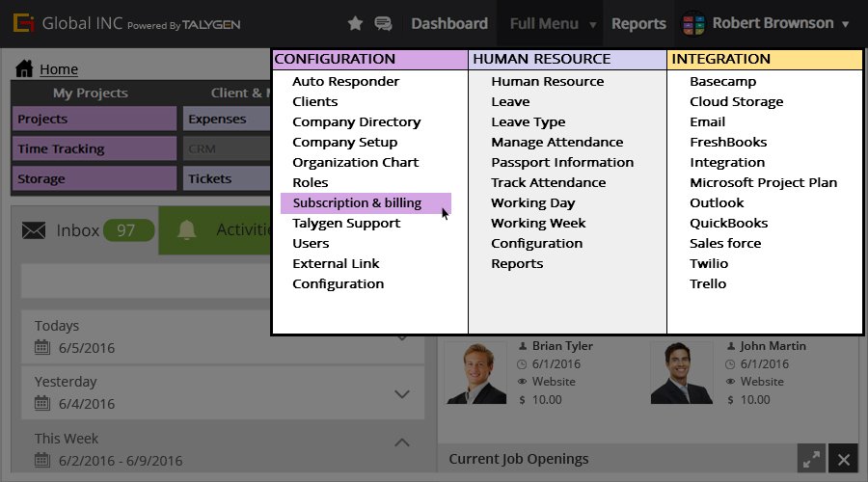
Task: Select Clients menu entry
Action: pyautogui.click(x=315, y=102)
